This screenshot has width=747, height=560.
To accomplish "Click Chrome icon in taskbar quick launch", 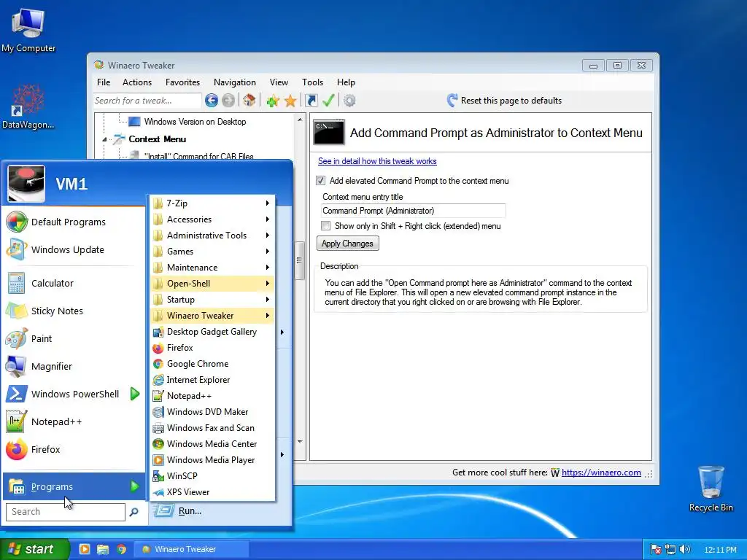I will (x=121, y=549).
